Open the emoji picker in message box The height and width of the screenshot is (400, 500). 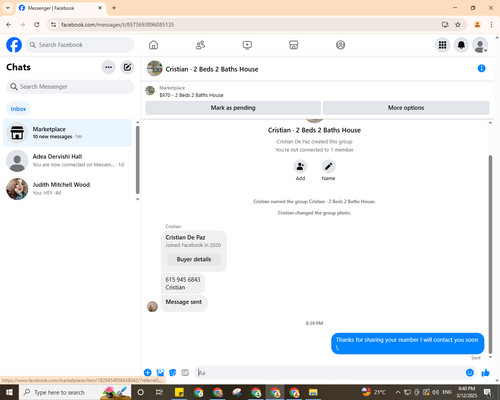470,373
